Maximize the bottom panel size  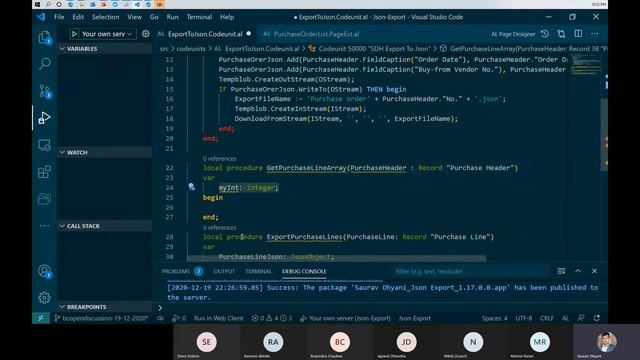coord(578,271)
